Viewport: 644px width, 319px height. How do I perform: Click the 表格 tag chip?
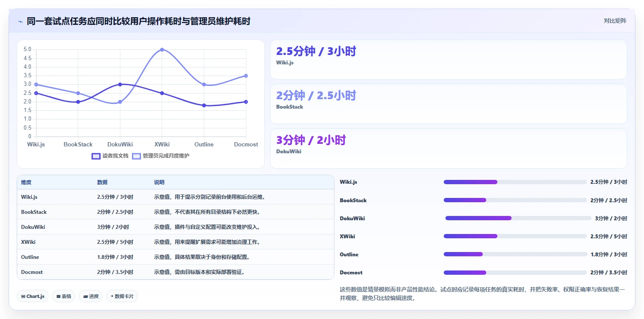click(x=64, y=296)
